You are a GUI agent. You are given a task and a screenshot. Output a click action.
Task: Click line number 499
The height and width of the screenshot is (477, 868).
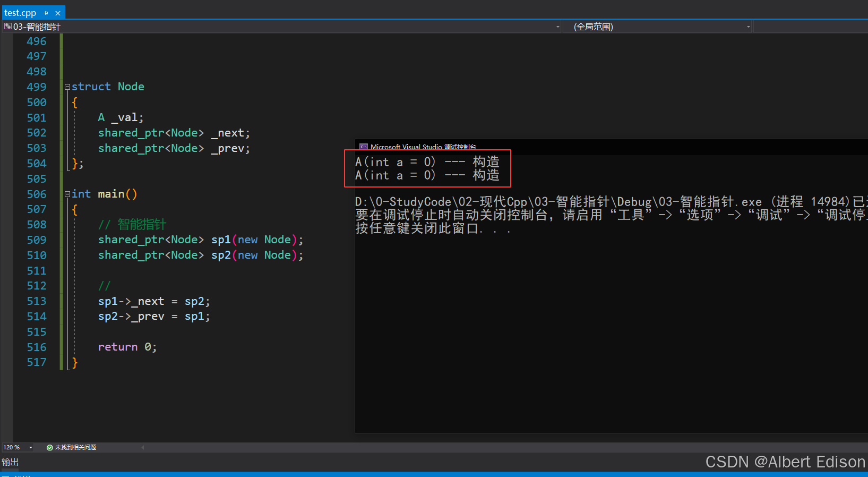[37, 87]
